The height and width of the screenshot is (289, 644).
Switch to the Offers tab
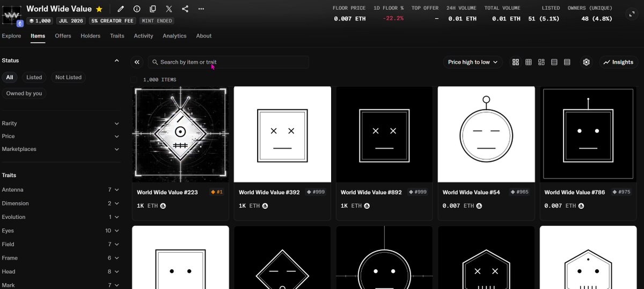click(x=63, y=36)
